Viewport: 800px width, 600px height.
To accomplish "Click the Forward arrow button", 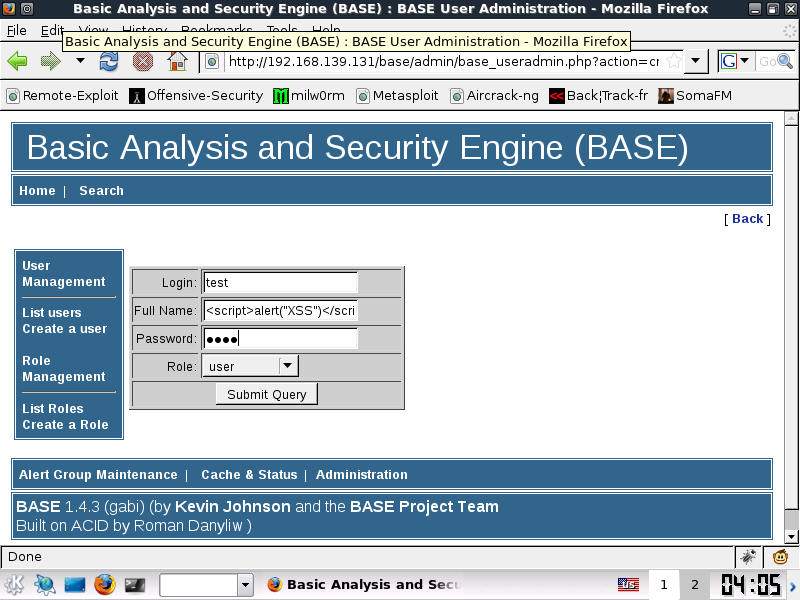I will click(x=51, y=61).
